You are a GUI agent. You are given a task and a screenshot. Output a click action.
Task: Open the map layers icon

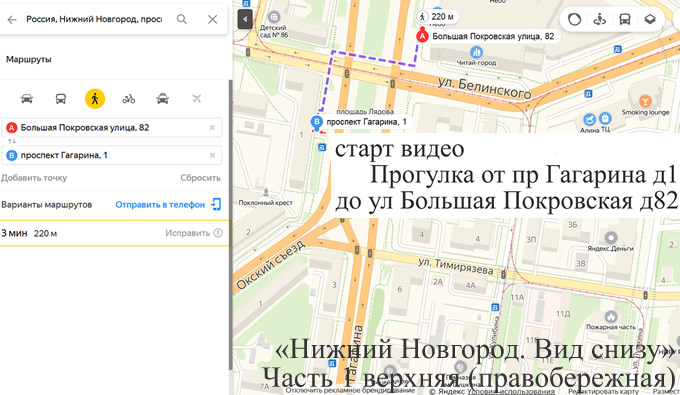pyautogui.click(x=650, y=19)
